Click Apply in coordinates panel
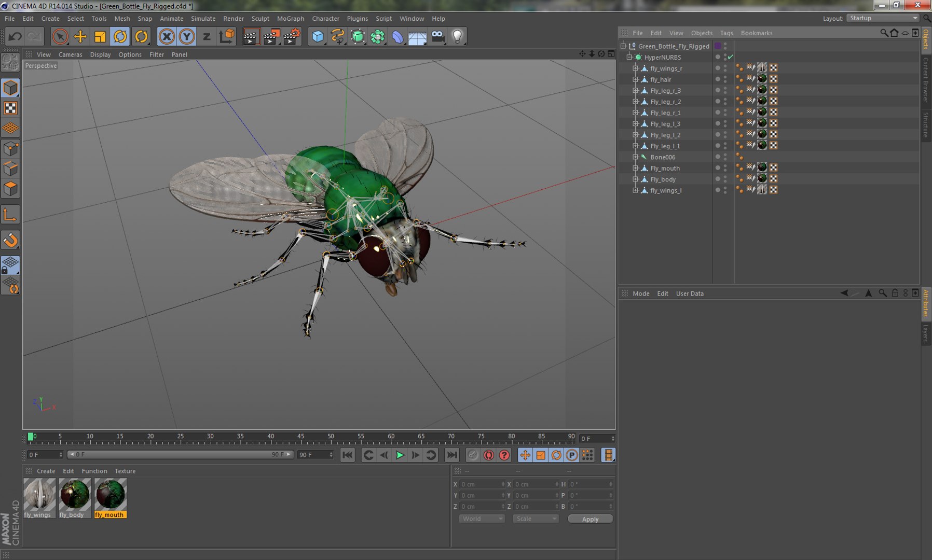Screen dimensions: 932x560 590,519
